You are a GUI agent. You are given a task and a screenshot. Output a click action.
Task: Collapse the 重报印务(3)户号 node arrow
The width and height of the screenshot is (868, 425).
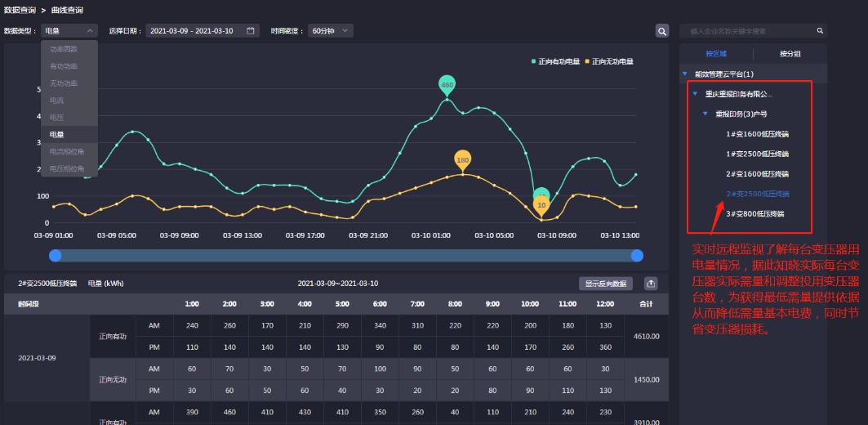coord(705,114)
